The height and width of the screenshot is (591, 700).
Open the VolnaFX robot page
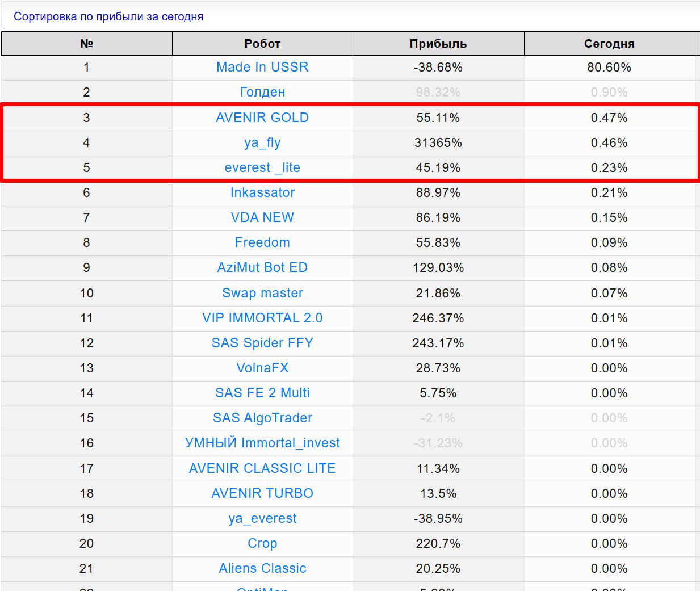point(262,368)
